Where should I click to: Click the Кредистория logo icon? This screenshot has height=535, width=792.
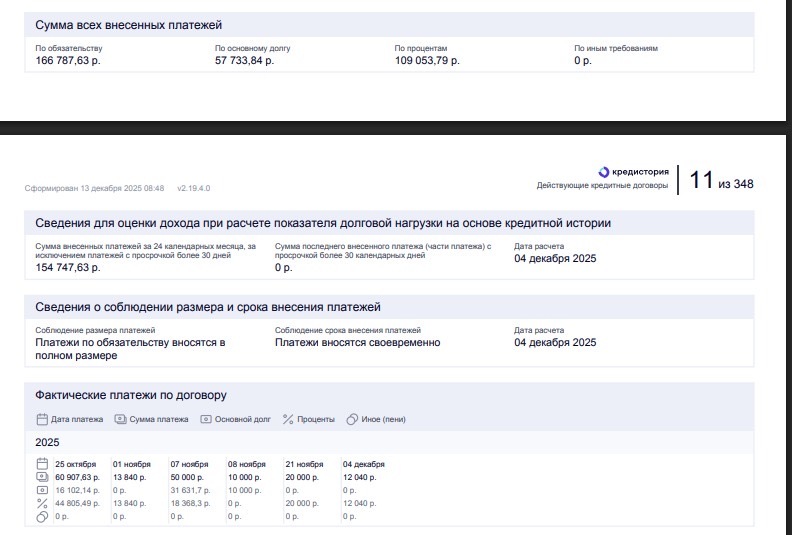603,172
